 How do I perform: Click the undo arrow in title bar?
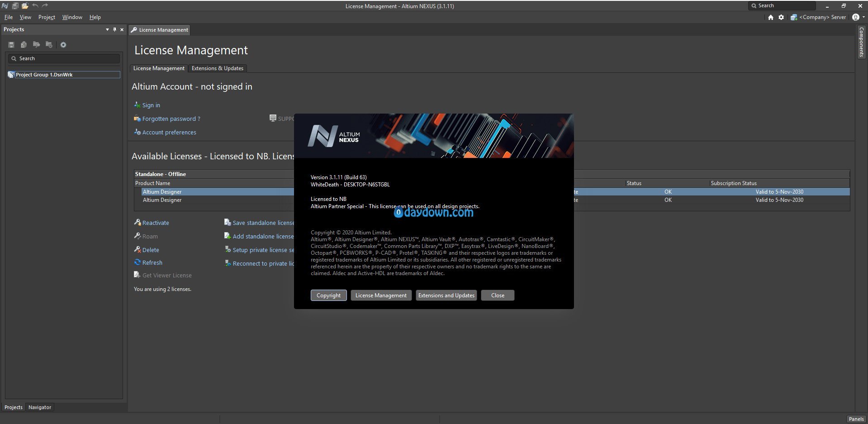[35, 6]
